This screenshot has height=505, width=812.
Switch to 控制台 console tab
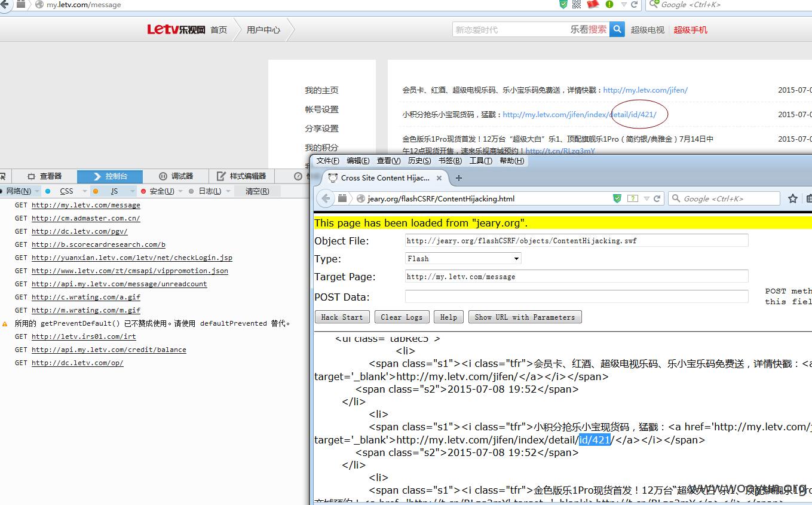point(110,176)
